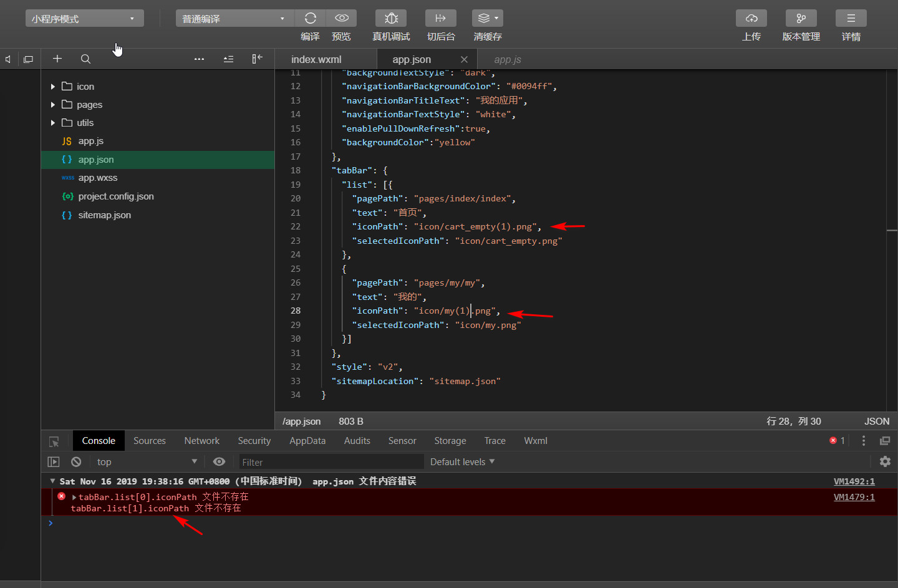The image size is (898, 588).
Task: Start 真机调试 remote device debugging
Action: pos(391,18)
